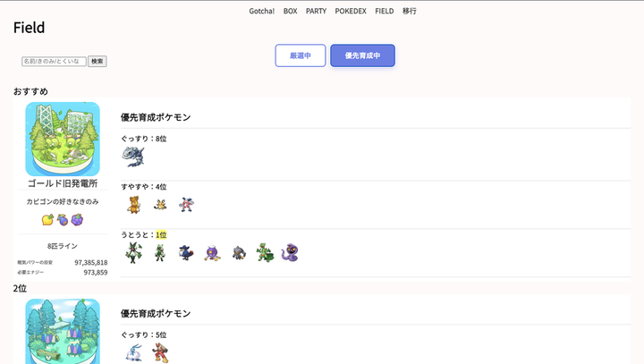644x364 pixels.
Task: Open the ゴールド旧発電所 field thumbnail
Action: [x=63, y=140]
